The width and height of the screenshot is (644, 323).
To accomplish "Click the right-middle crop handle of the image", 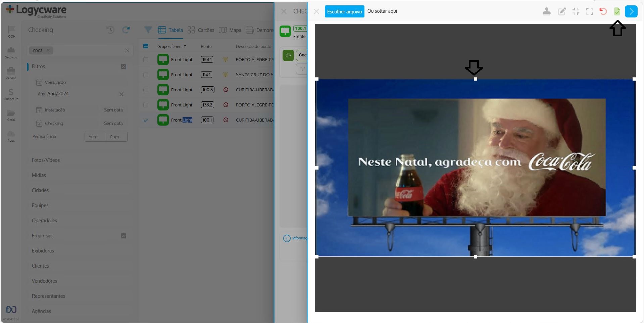I will pyautogui.click(x=634, y=168).
